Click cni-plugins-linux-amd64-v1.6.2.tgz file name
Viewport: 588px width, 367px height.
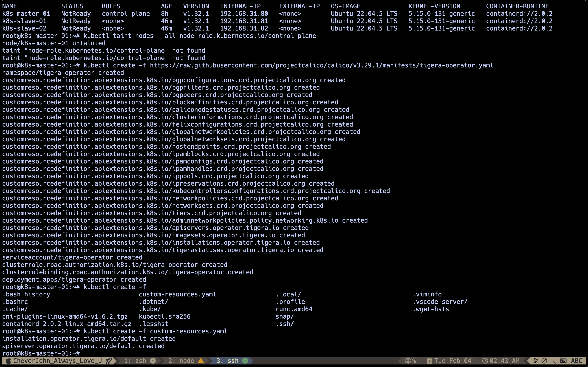[x=65, y=316]
